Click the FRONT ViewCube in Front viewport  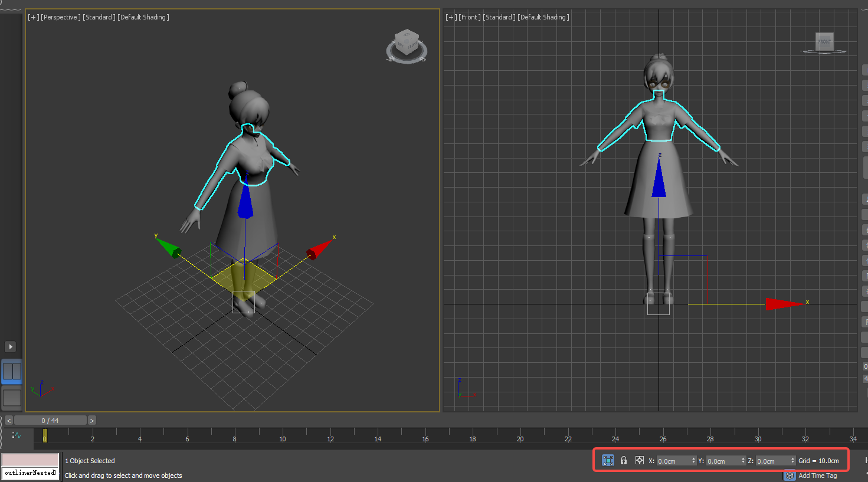pos(824,41)
